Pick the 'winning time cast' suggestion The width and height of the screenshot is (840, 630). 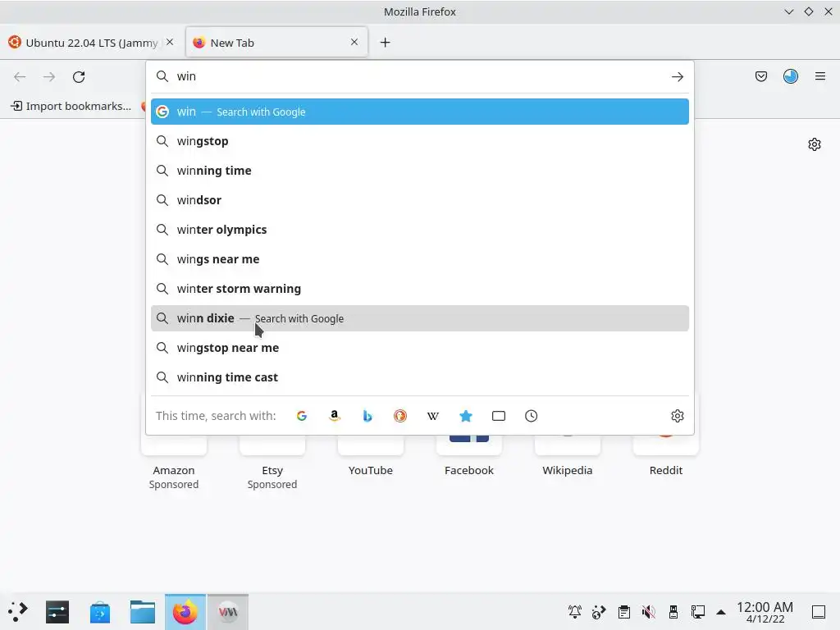[x=420, y=377]
